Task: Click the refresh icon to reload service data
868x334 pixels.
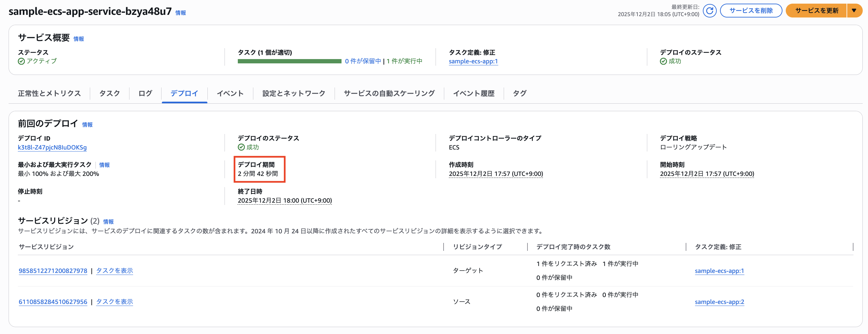Action: point(710,11)
